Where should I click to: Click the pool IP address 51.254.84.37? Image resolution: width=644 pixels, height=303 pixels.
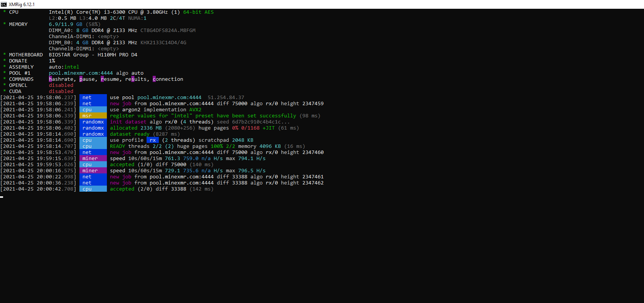(x=226, y=98)
